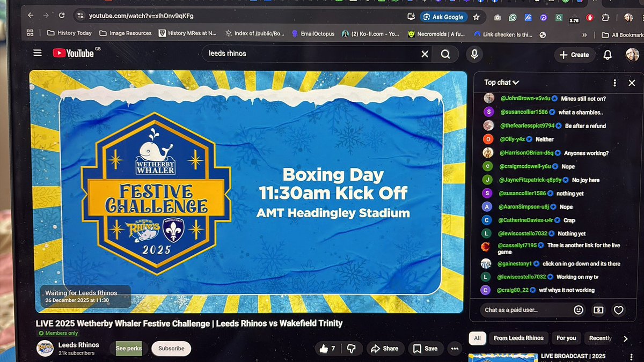
Task: Go forward in browser history
Action: click(x=46, y=16)
